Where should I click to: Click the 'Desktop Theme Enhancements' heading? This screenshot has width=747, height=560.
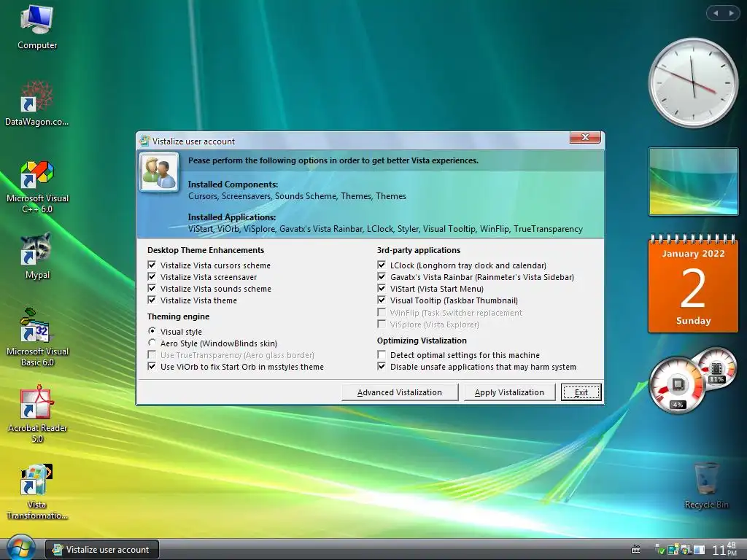(205, 250)
